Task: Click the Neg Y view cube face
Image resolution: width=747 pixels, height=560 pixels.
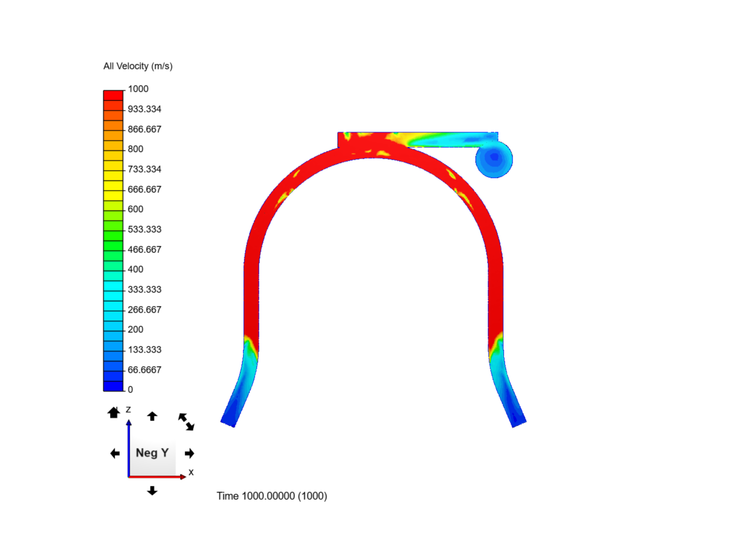Action: point(152,453)
